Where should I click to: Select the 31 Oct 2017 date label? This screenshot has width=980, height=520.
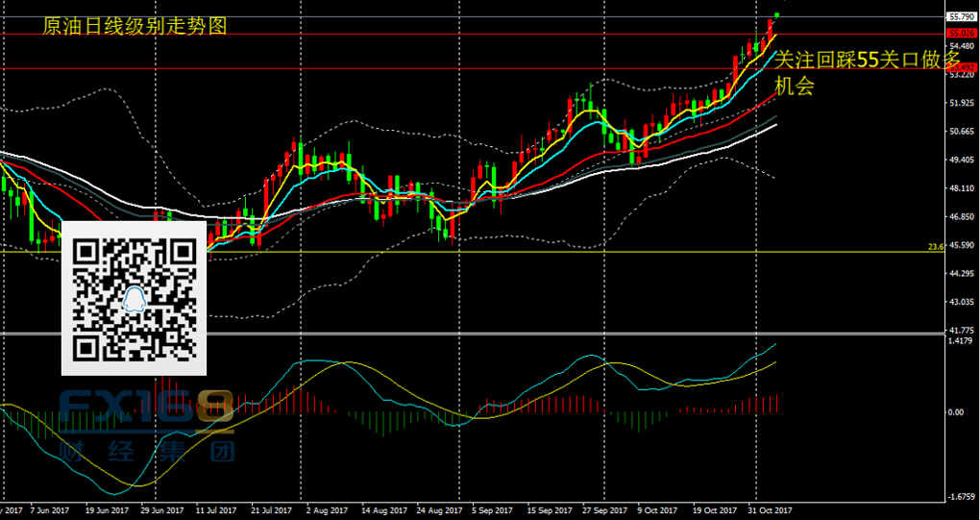point(771,510)
